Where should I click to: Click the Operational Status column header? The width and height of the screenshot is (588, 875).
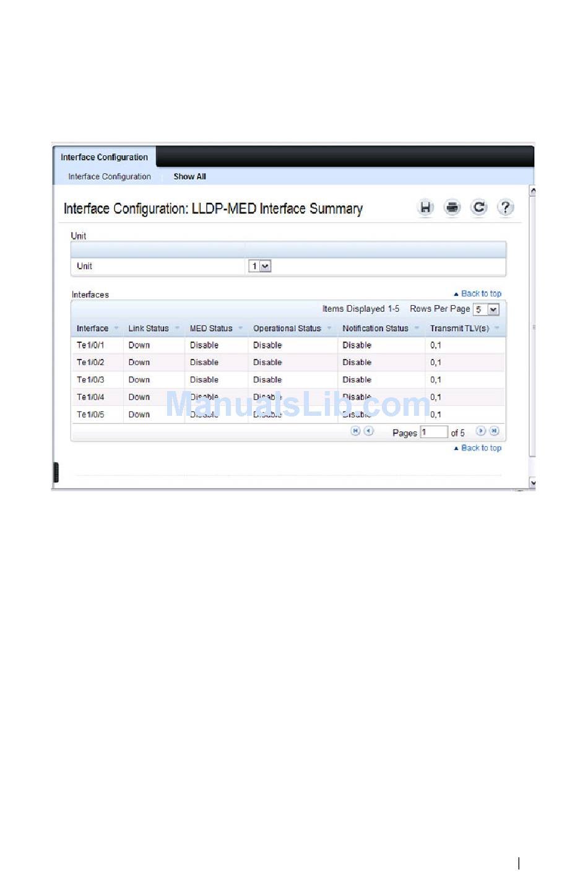pyautogui.click(x=287, y=329)
